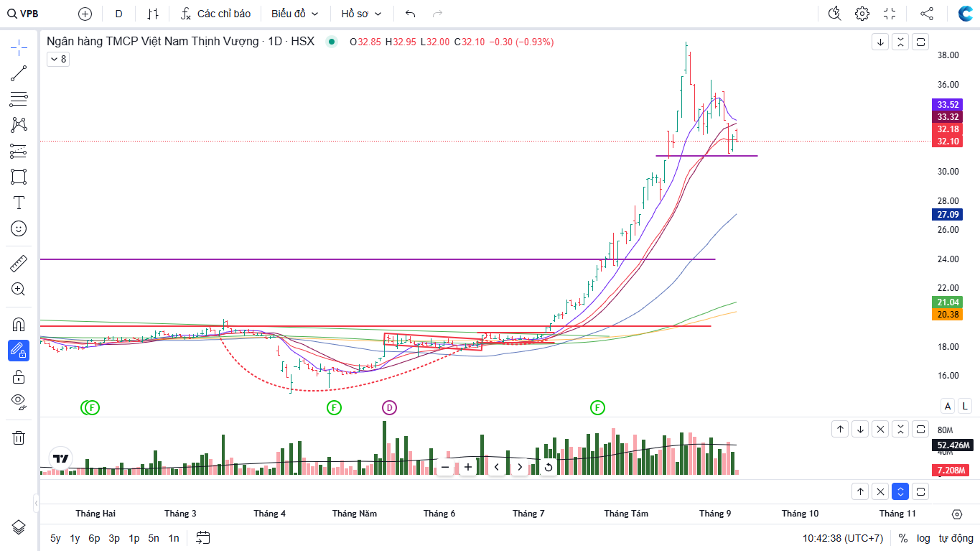Toggle log scale on price axis
Viewport: 980px width, 551px height.
point(923,538)
